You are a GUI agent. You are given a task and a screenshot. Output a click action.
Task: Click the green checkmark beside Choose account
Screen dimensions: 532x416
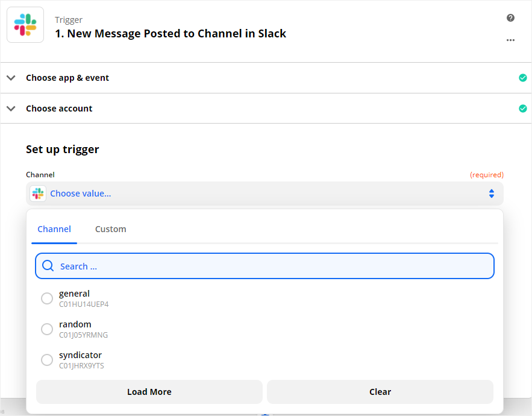pos(523,109)
